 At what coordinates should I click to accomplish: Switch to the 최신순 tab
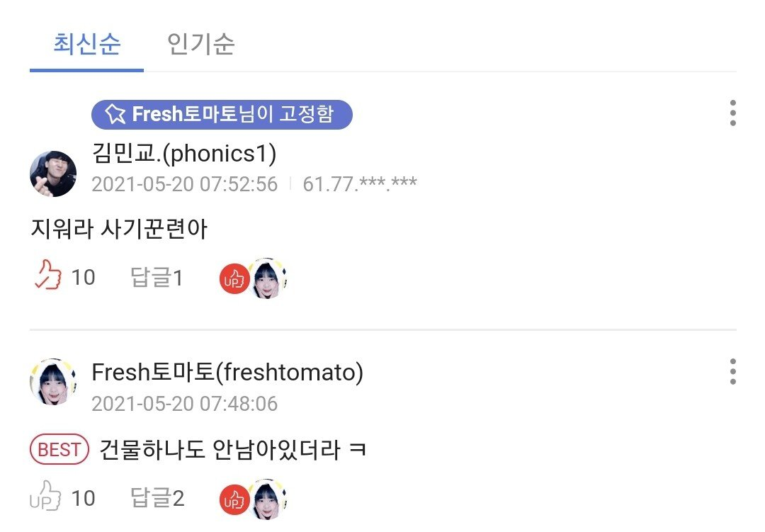click(x=87, y=45)
